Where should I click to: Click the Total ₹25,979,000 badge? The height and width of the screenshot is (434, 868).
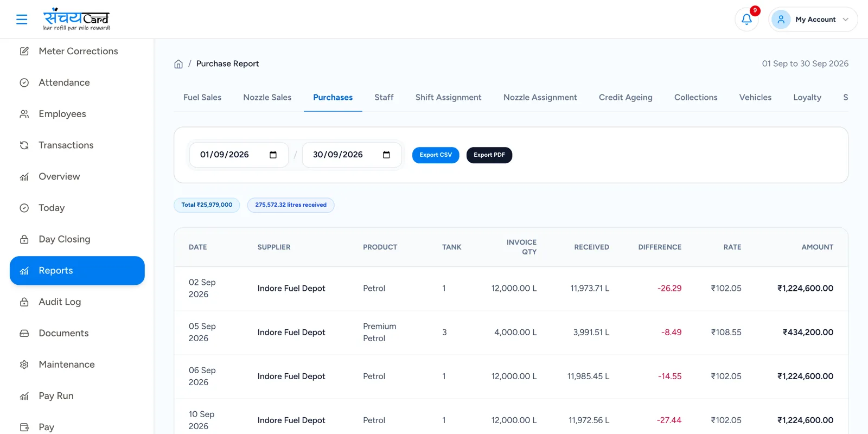[x=207, y=205]
